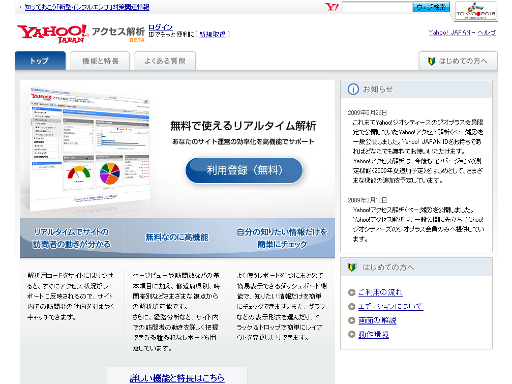Open the 動作環境 link
Screen dimensions: 512x384
(373, 334)
